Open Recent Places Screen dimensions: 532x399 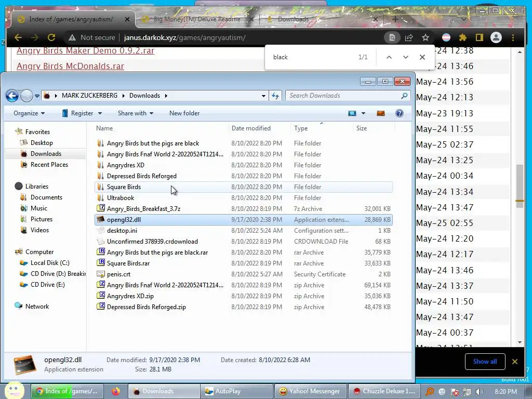[49, 165]
